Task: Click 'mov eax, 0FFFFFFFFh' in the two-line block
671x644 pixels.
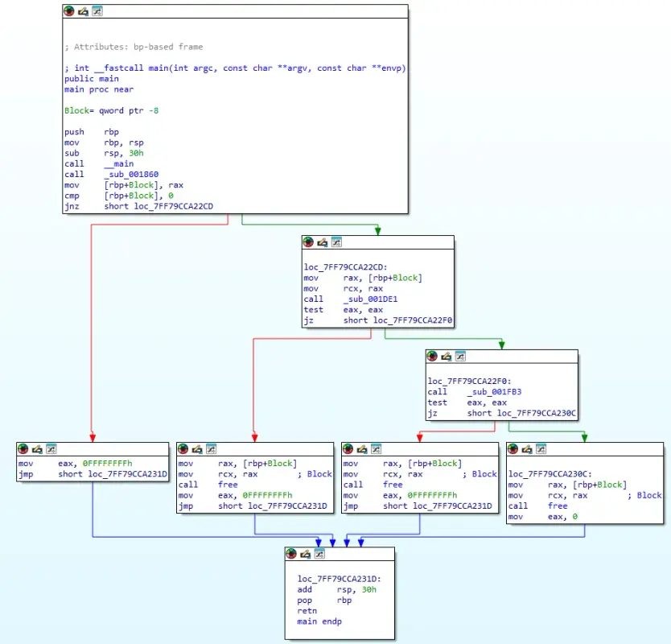Action: click(x=76, y=464)
